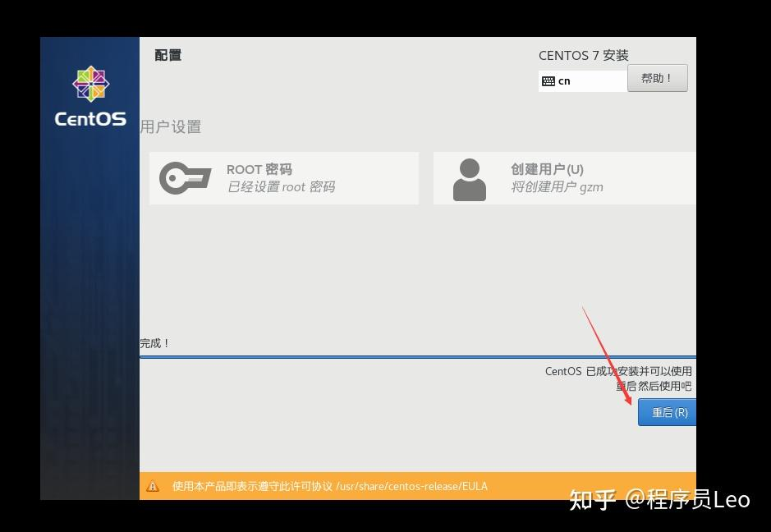Viewport: 771px width, 532px height.
Task: Click the CentOS 已成功安装并可以使用 message
Action: tap(618, 371)
